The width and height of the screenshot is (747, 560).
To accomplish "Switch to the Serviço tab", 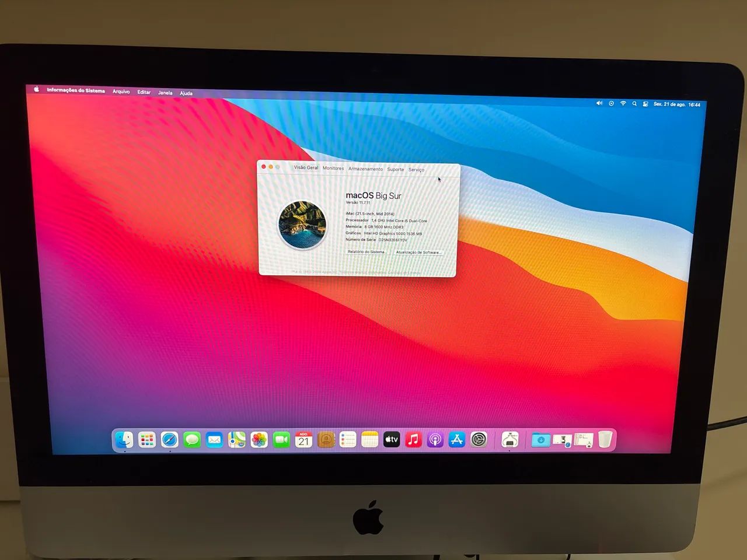I will point(416,170).
